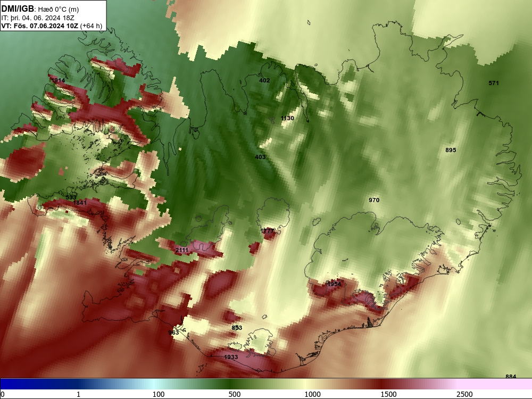Click the 895 value in the east

click(x=451, y=150)
